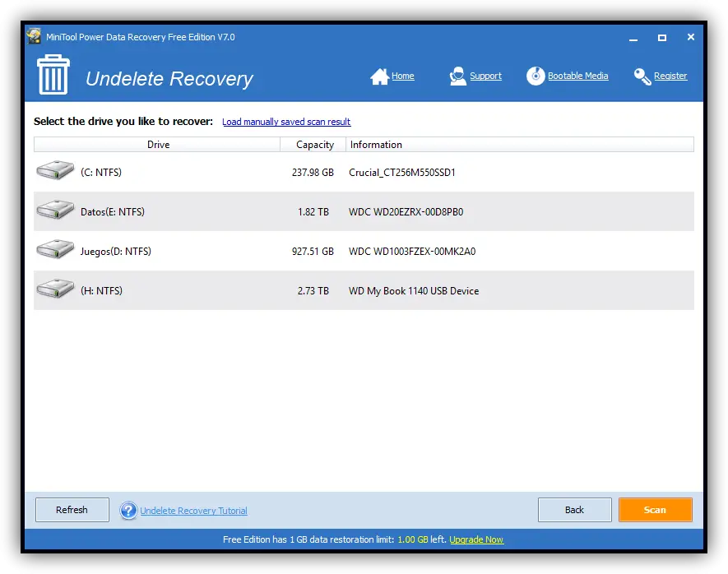The image size is (728, 574).
Task: Click the 237.98 GB capacity value
Action: point(313,172)
